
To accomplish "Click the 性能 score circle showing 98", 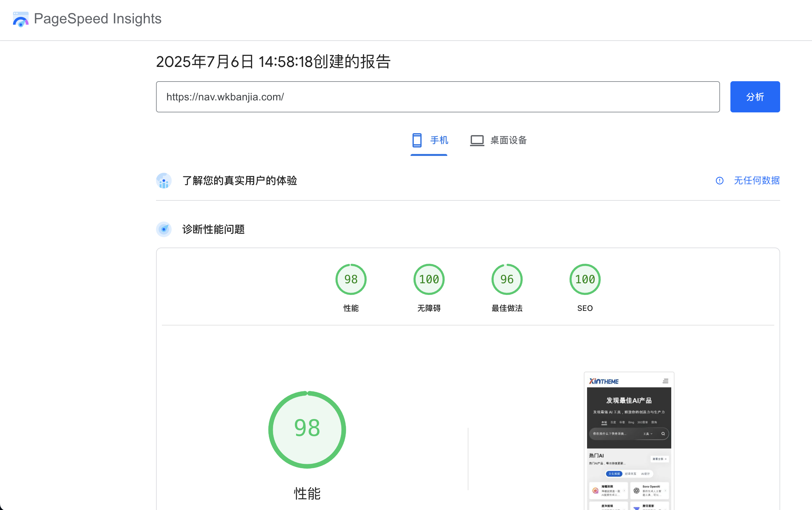I will tap(351, 279).
